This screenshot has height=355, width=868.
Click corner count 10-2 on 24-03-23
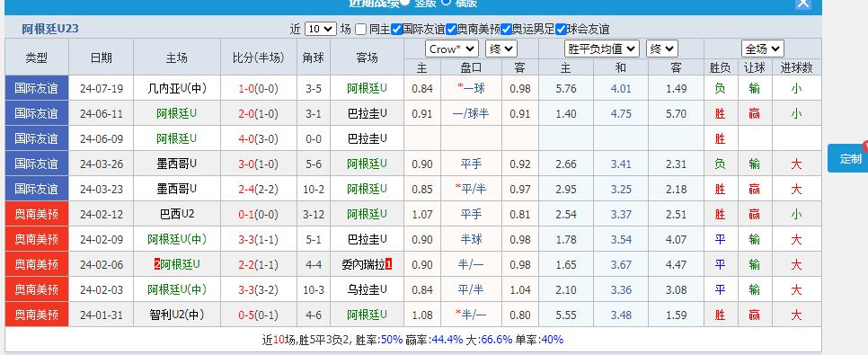[314, 190]
